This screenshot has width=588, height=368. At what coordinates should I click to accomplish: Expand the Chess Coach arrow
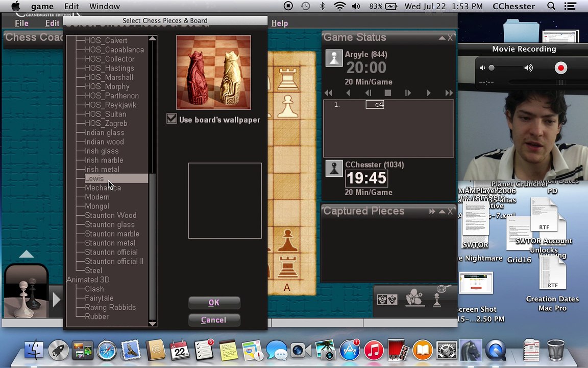[x=26, y=254]
